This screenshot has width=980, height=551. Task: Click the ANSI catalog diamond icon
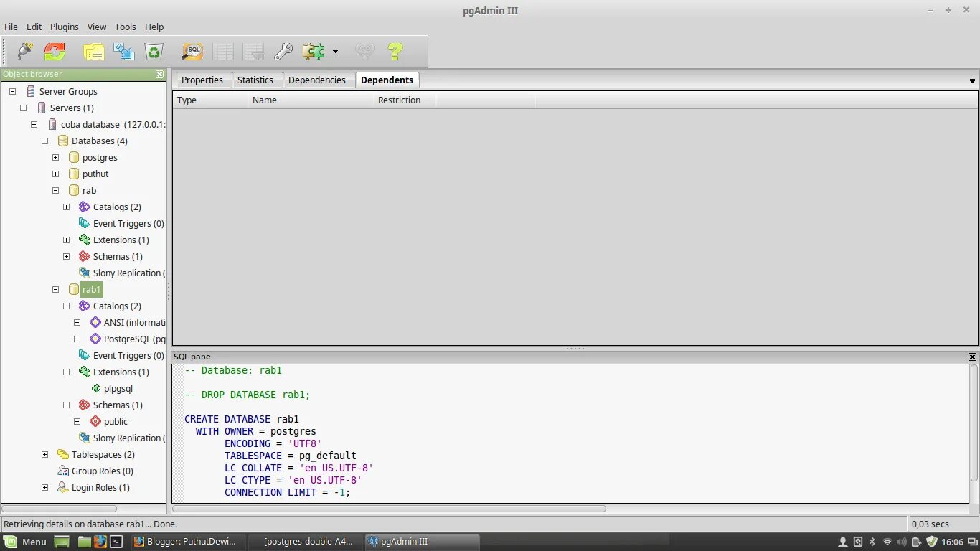(95, 322)
